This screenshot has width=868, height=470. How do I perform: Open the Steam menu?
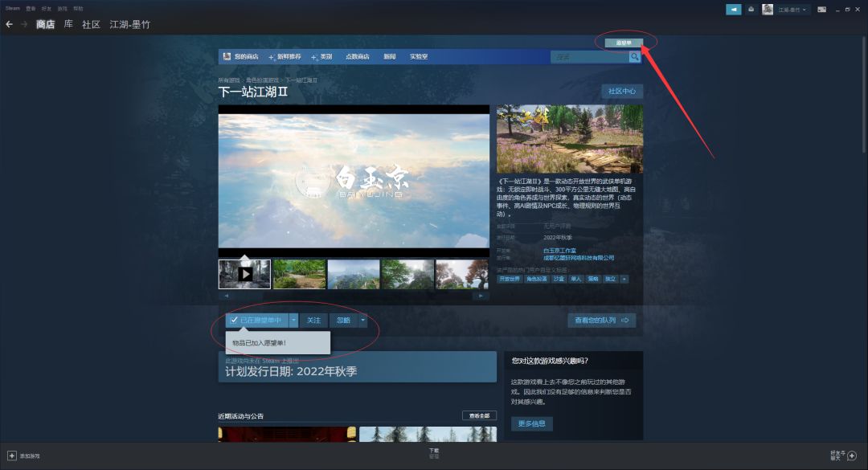(12, 8)
